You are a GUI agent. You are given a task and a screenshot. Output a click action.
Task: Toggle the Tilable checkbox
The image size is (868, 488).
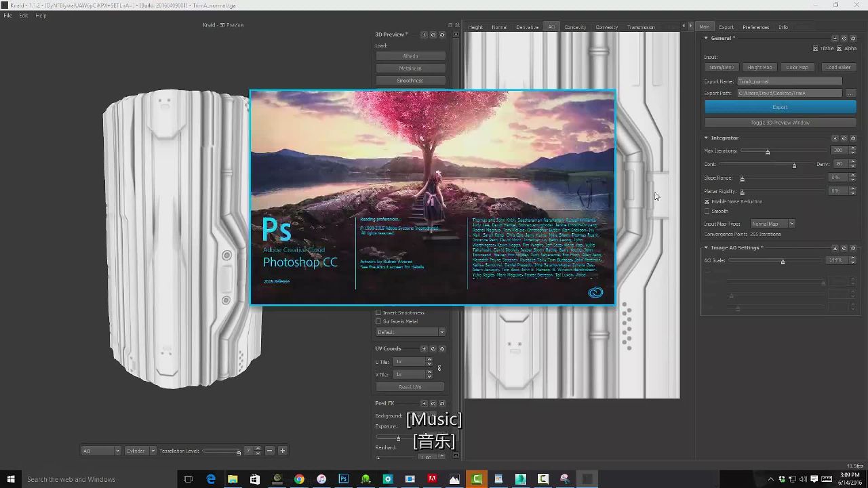[815, 49]
